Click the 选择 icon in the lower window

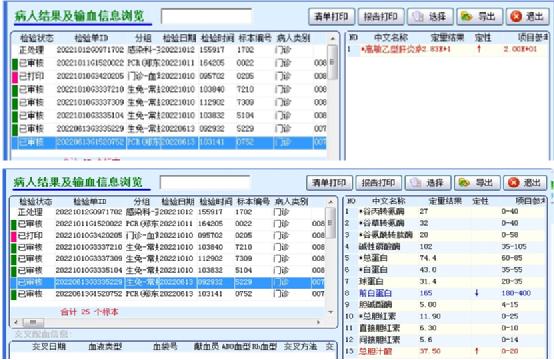pos(415,183)
